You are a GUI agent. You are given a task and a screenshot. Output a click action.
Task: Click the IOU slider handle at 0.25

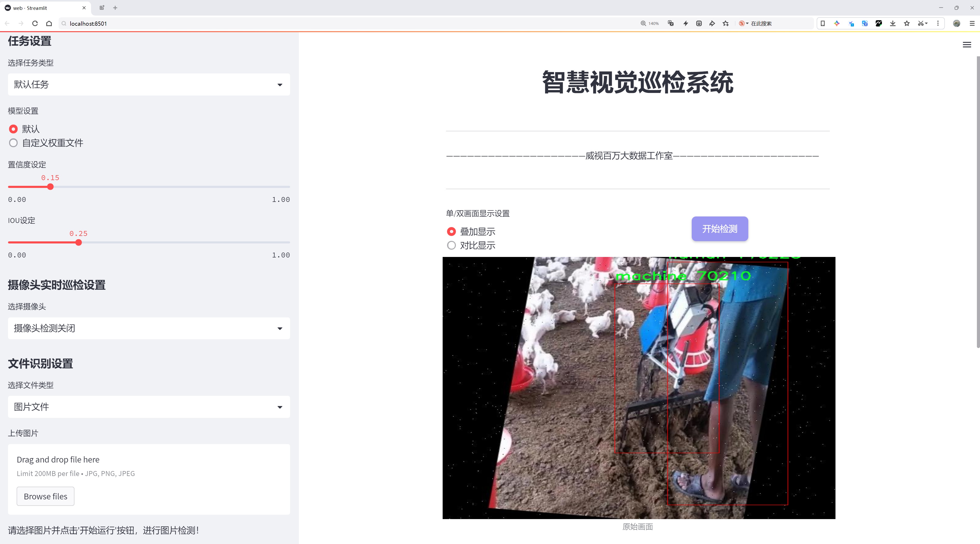[78, 242]
